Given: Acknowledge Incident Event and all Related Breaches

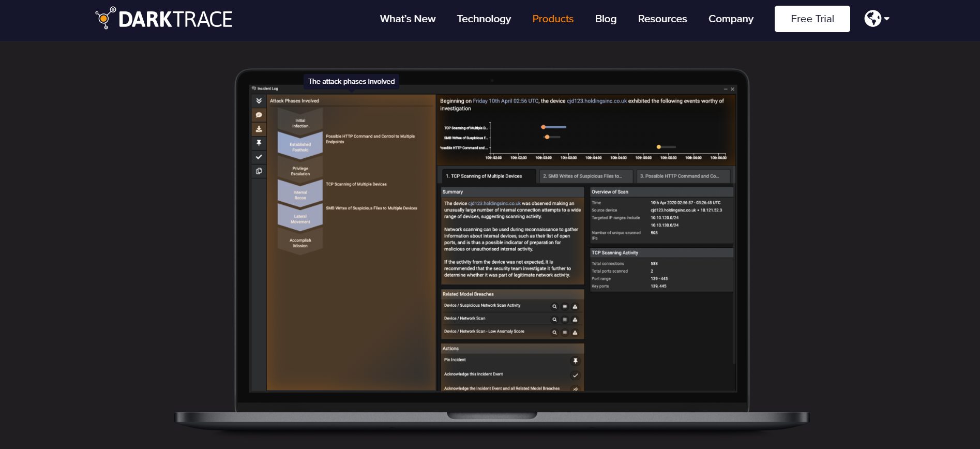Looking at the screenshot, I should tap(575, 388).
